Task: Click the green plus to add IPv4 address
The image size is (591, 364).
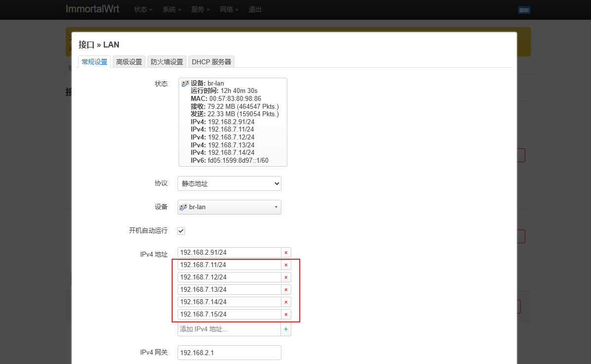Action: pyautogui.click(x=286, y=329)
